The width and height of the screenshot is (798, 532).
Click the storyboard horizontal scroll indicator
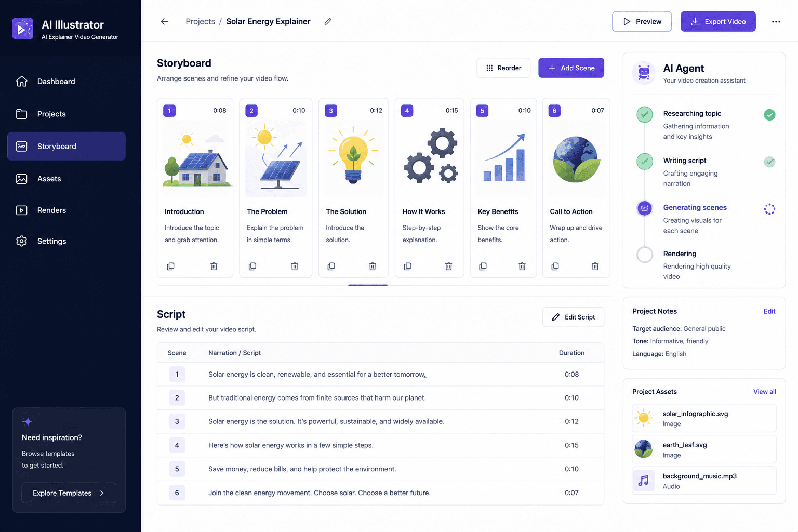click(368, 285)
